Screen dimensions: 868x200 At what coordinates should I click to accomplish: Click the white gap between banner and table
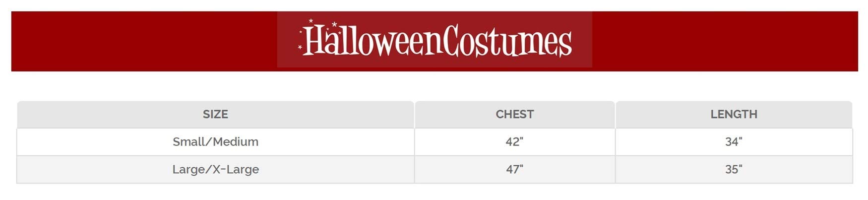(x=434, y=86)
